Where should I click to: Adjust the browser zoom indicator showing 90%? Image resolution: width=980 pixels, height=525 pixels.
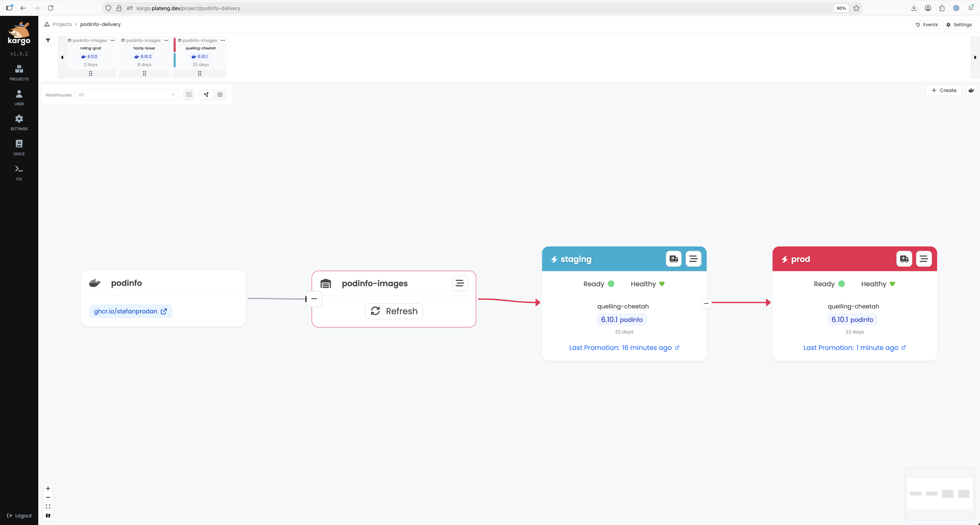[841, 8]
